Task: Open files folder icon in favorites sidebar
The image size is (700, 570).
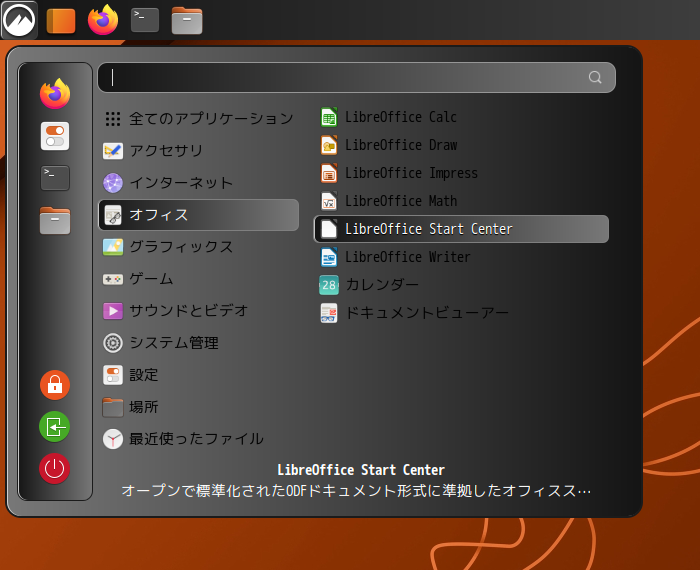Action: coord(55,221)
